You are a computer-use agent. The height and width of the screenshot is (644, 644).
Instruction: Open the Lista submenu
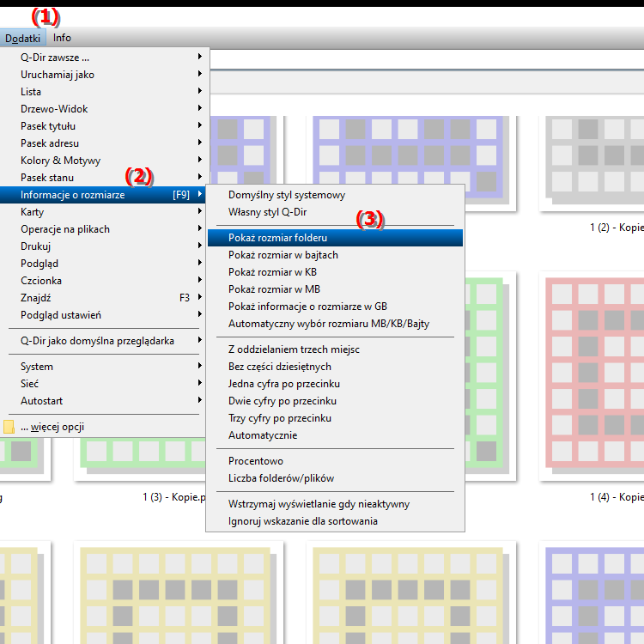point(105,92)
